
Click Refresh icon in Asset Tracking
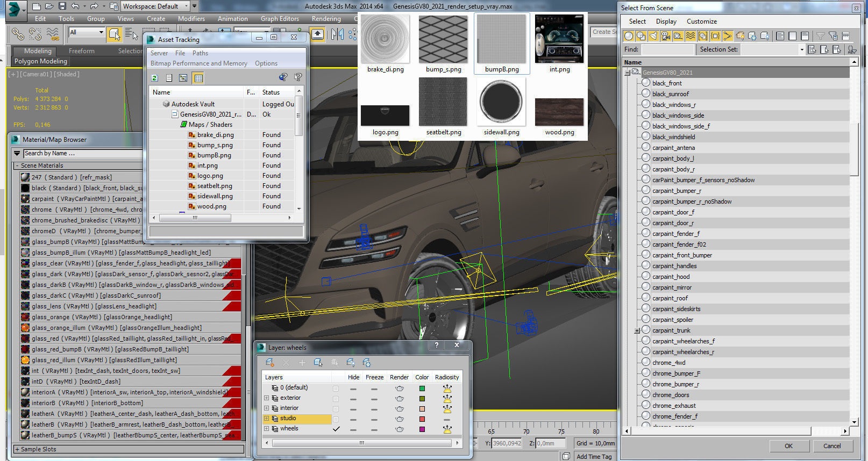click(155, 78)
